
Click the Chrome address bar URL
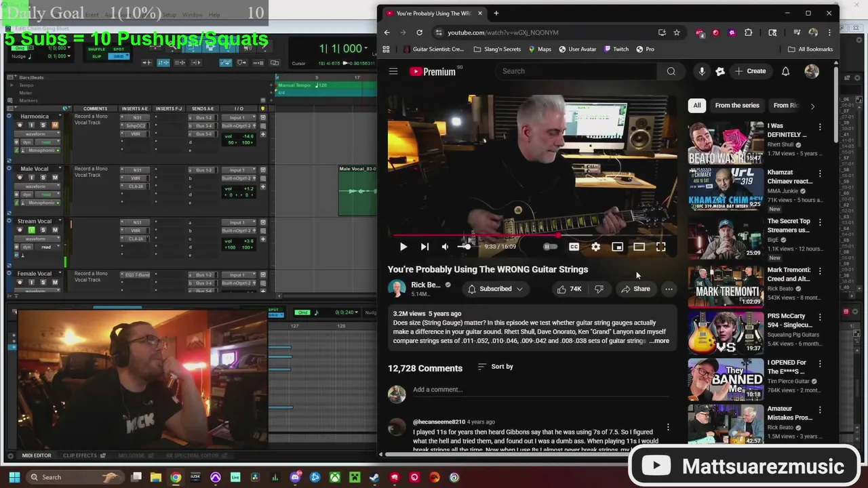(x=503, y=33)
